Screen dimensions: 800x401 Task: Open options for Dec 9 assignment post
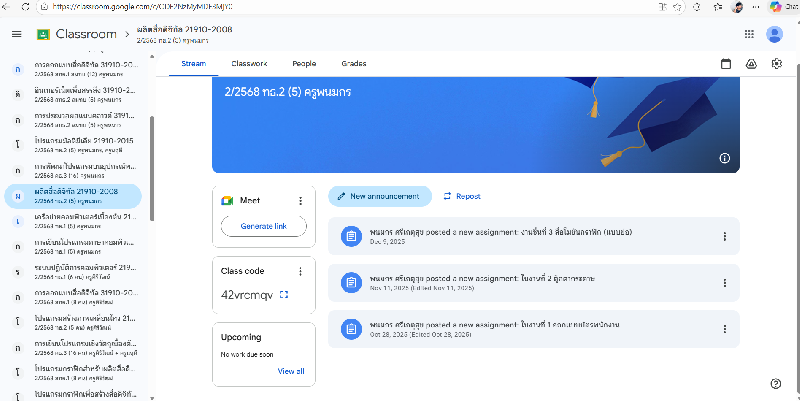(x=724, y=236)
